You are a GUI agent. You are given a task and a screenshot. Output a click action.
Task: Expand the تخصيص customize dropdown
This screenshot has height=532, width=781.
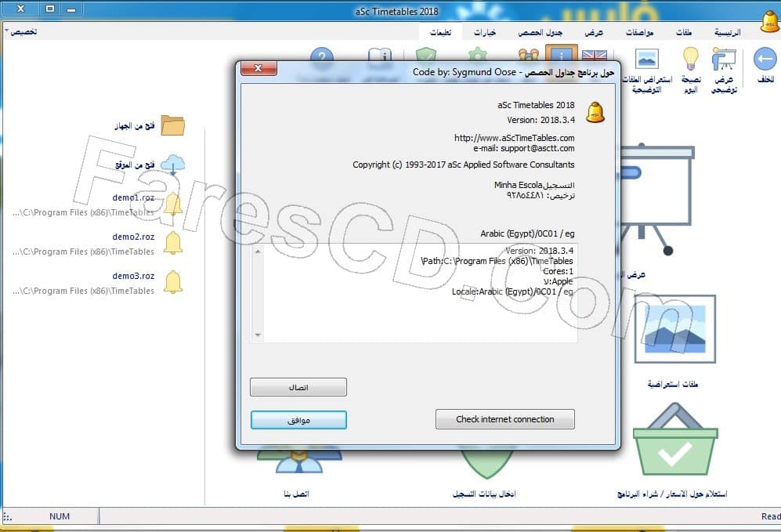point(21,31)
